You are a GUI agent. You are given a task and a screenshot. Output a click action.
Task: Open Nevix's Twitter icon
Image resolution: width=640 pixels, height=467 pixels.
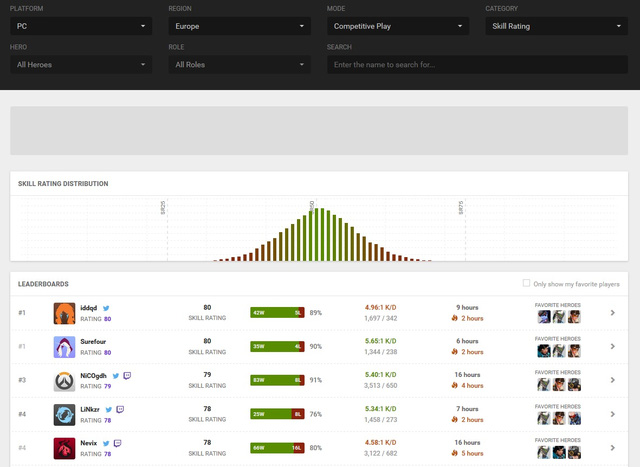(x=106, y=443)
